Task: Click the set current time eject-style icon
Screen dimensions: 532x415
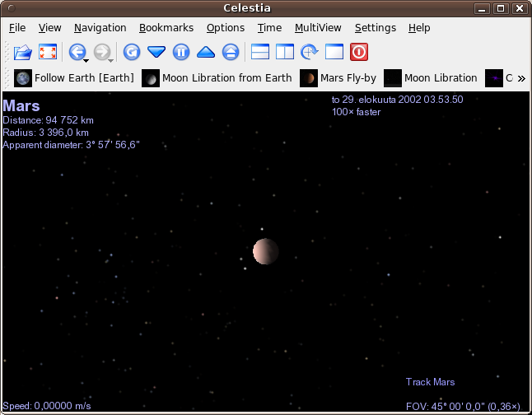Action: pos(231,53)
